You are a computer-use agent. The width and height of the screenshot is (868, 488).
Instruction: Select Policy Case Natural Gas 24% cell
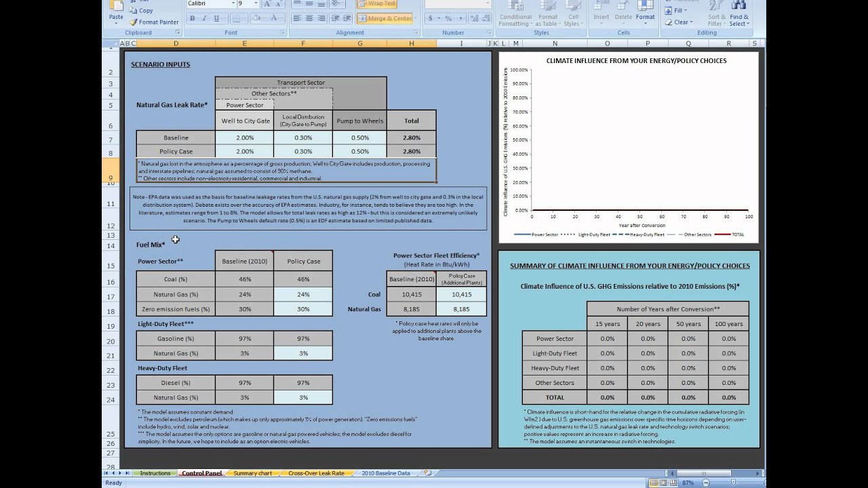303,294
